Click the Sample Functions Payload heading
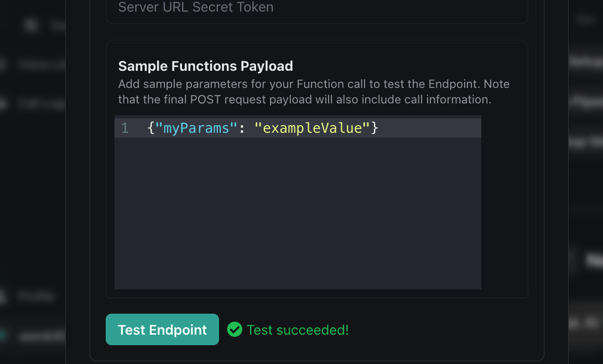This screenshot has width=603, height=364. tap(205, 66)
